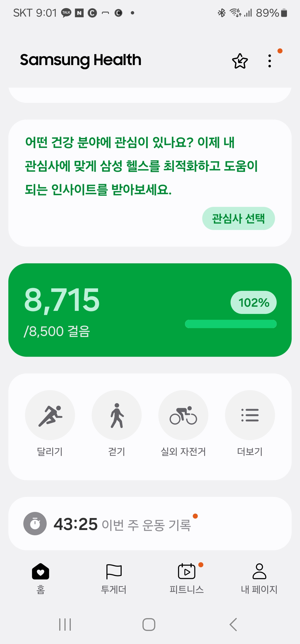Image resolution: width=300 pixels, height=644 pixels.
Task: Open the stopwatch weekly exercise icon
Action: click(35, 524)
